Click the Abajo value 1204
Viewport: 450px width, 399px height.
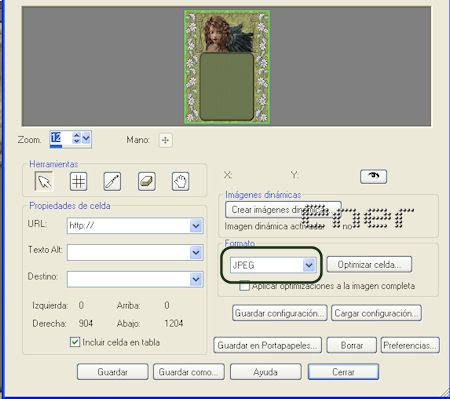click(x=174, y=323)
